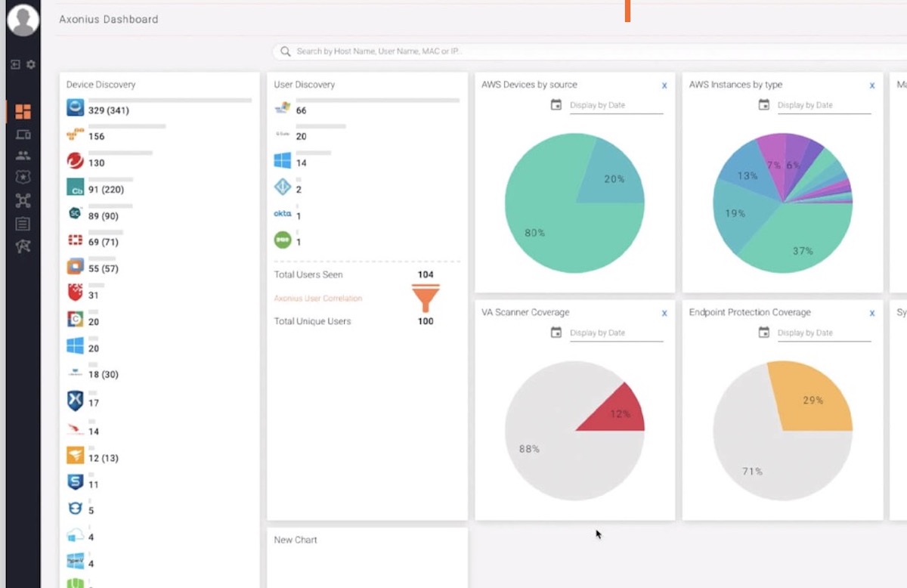Viewport: 907px width, 588px height.
Task: Open the reports clipboard icon in sidebar
Action: click(x=23, y=223)
